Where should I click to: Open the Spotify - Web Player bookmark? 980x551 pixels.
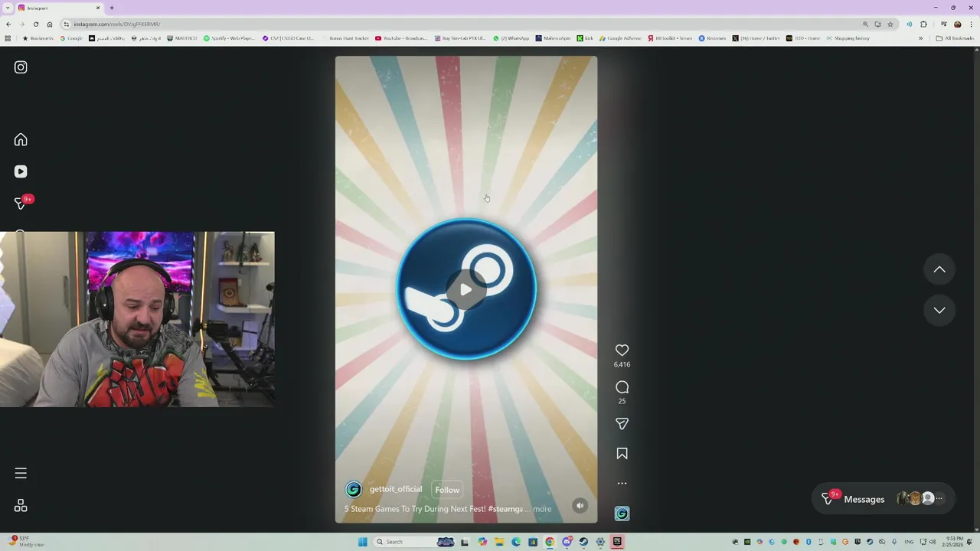(229, 38)
